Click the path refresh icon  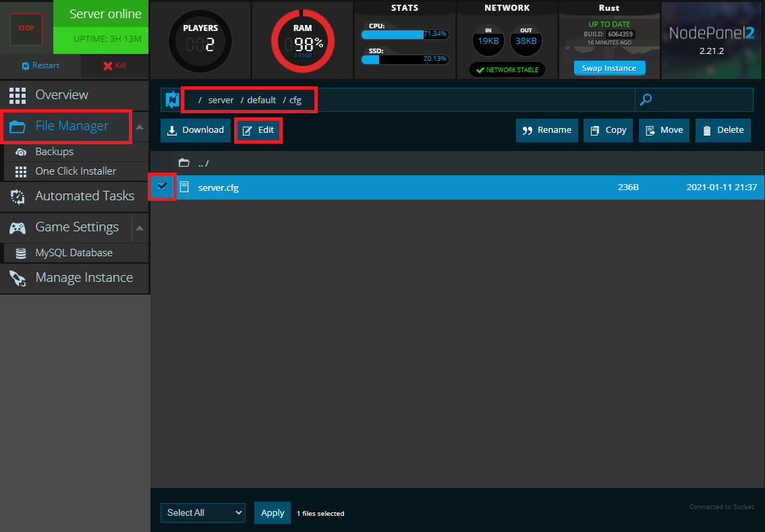(x=172, y=100)
